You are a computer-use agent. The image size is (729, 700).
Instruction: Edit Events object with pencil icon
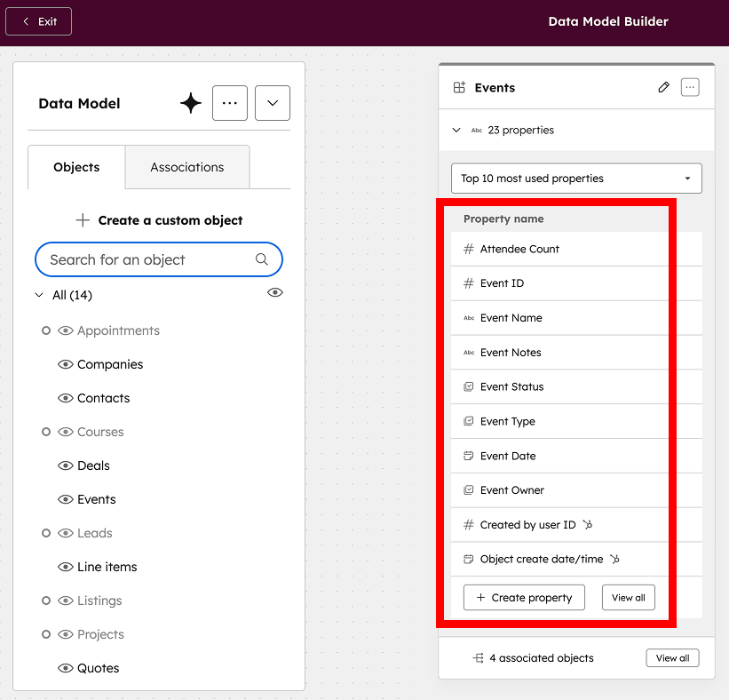[664, 87]
